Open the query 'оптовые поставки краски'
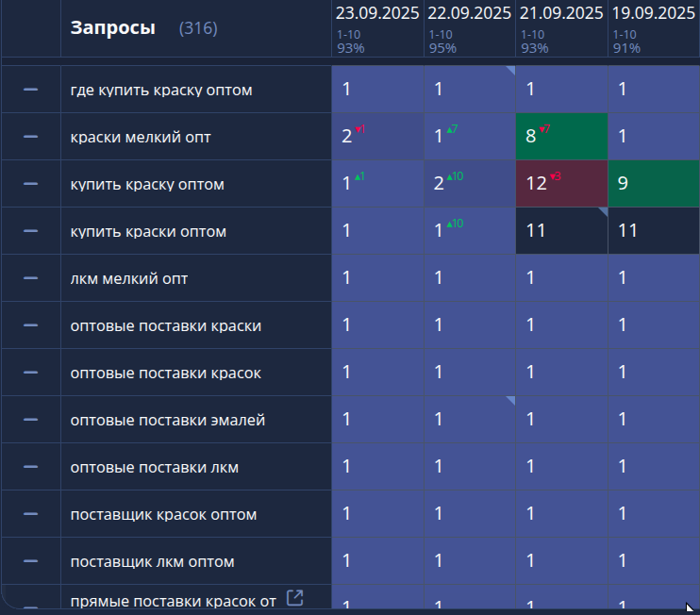The width and height of the screenshot is (700, 615). coord(166,325)
